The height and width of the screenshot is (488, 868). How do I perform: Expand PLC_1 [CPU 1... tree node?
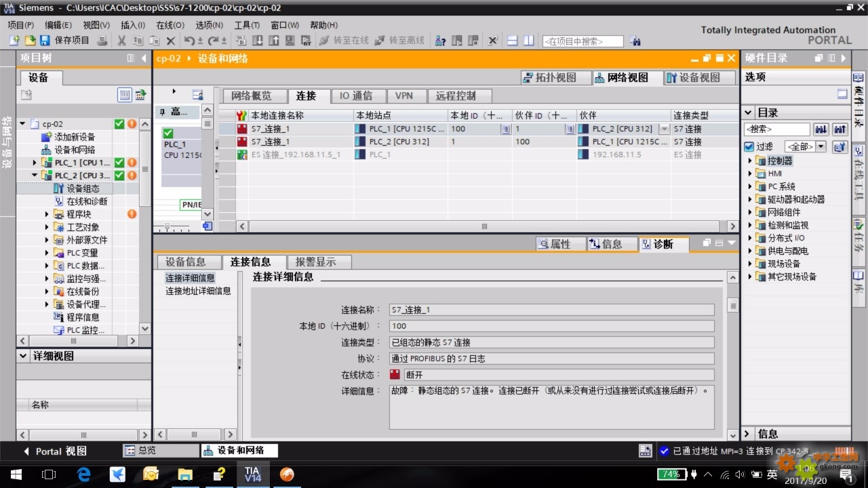[35, 163]
